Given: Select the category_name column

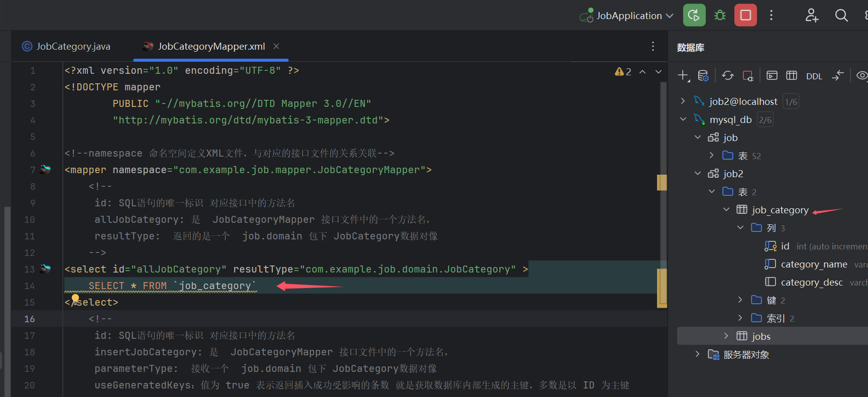Looking at the screenshot, I should coord(813,264).
